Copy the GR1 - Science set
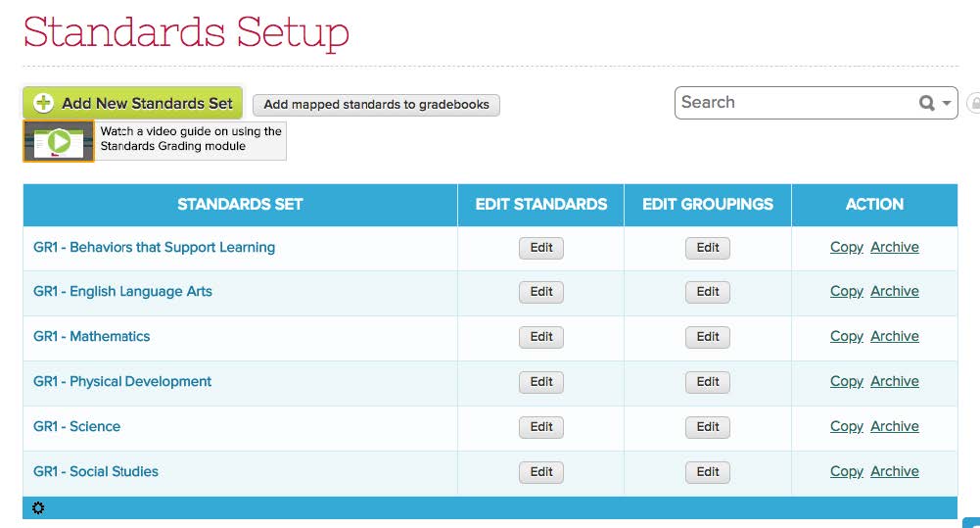980x528 pixels. click(x=846, y=427)
